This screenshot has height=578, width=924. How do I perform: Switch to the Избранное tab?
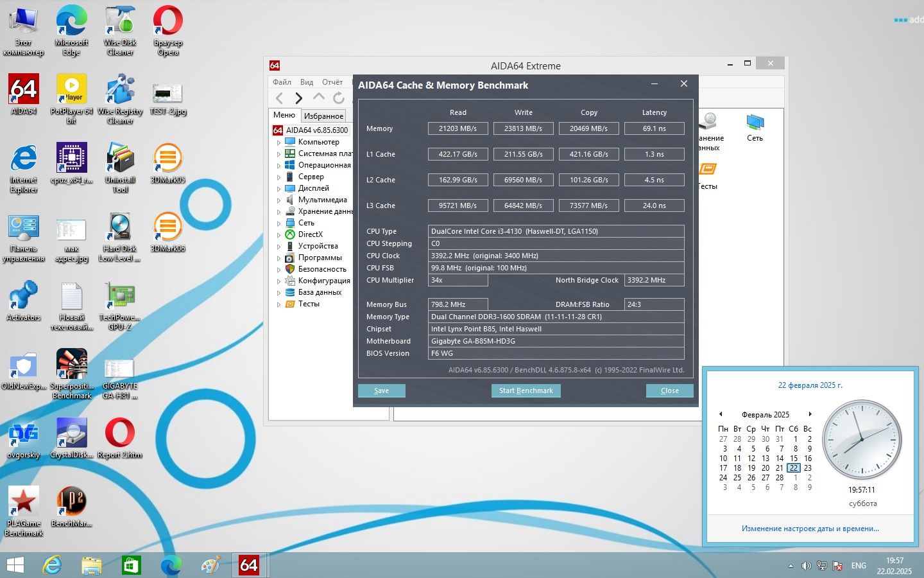[x=323, y=116]
